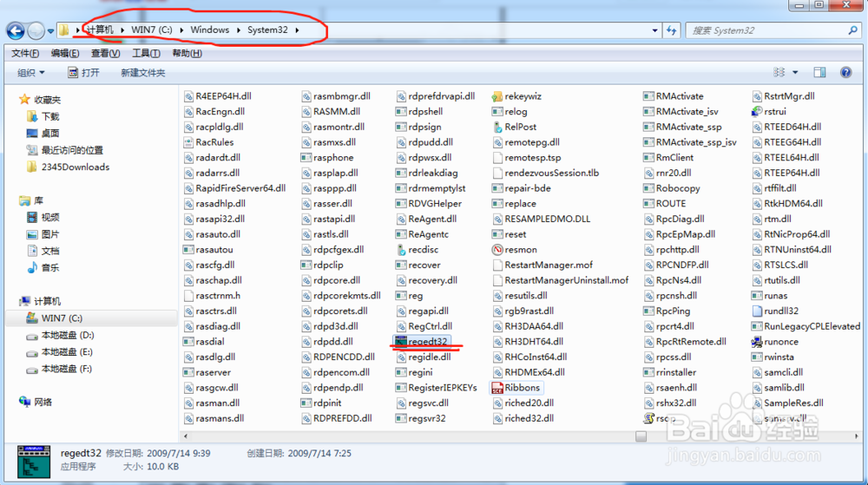The height and width of the screenshot is (485, 868).
Task: Toggle the preview pane icon
Action: coord(819,72)
